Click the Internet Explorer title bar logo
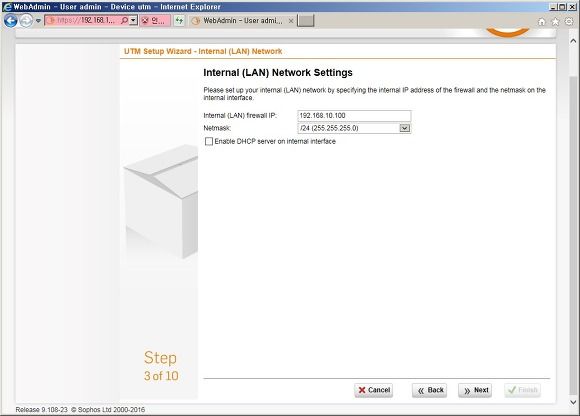This screenshot has height=416, width=580. (7, 7)
